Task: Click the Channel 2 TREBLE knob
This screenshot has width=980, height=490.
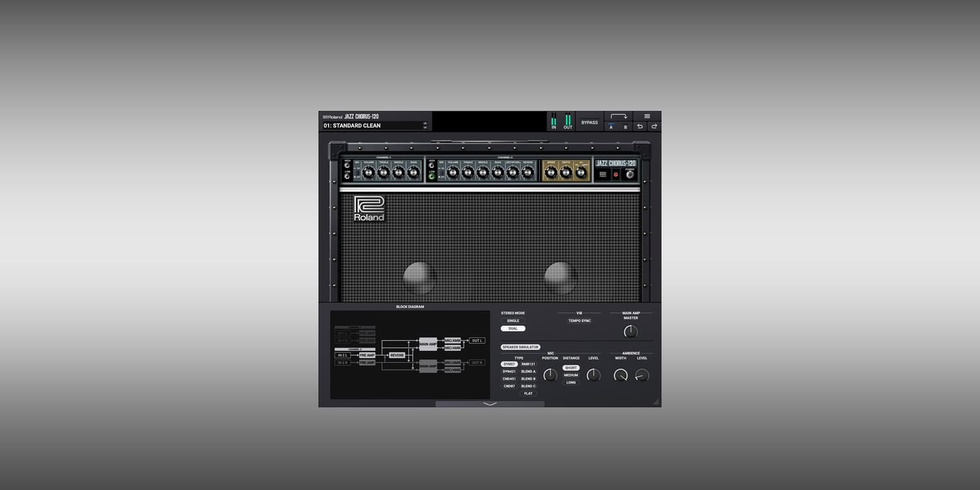Action: [x=468, y=173]
